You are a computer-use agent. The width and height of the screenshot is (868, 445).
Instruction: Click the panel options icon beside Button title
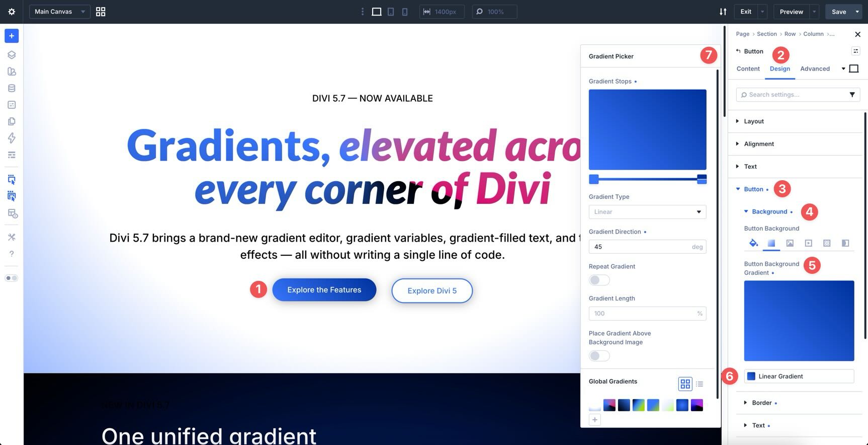click(x=855, y=51)
